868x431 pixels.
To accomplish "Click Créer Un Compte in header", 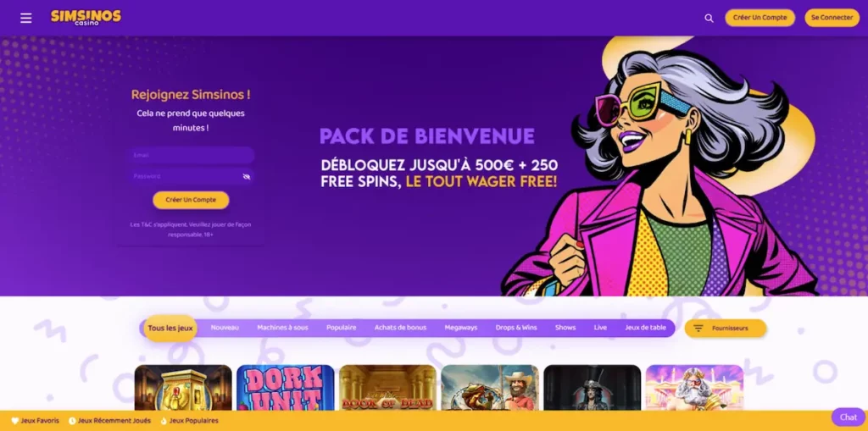I will (x=759, y=18).
